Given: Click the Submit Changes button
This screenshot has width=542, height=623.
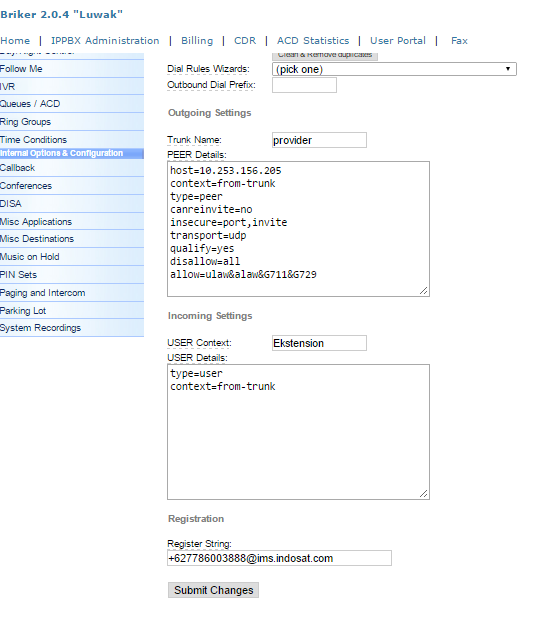Looking at the screenshot, I should 213,590.
